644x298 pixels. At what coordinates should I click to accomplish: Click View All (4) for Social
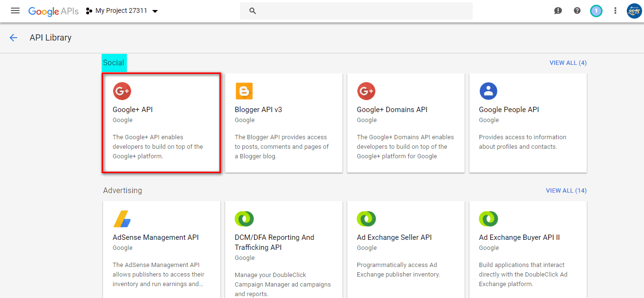click(x=568, y=63)
